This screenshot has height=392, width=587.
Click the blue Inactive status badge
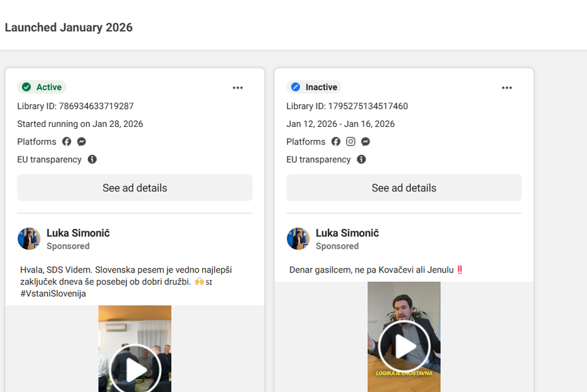click(x=314, y=87)
